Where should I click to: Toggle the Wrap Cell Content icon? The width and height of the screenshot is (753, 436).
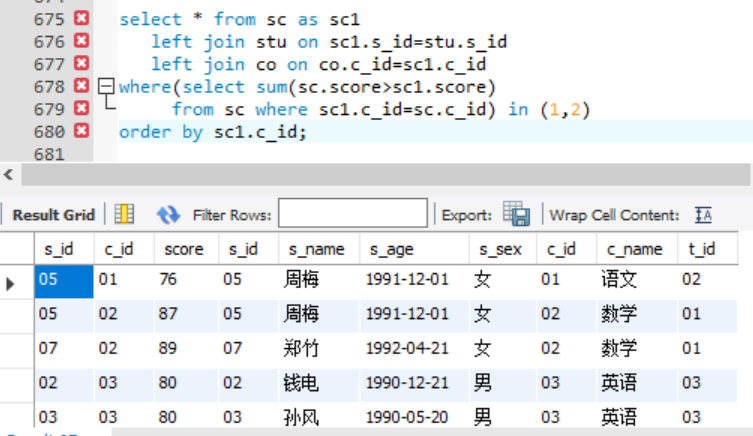(x=703, y=214)
